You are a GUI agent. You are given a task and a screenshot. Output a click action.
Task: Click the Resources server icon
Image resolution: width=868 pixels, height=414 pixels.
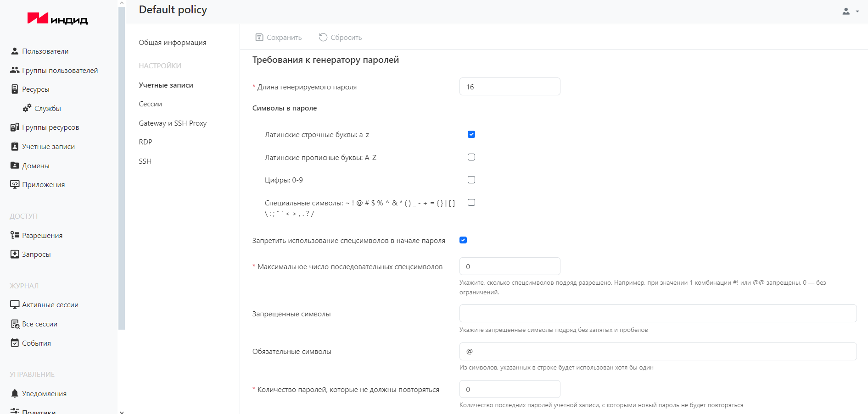(15, 89)
